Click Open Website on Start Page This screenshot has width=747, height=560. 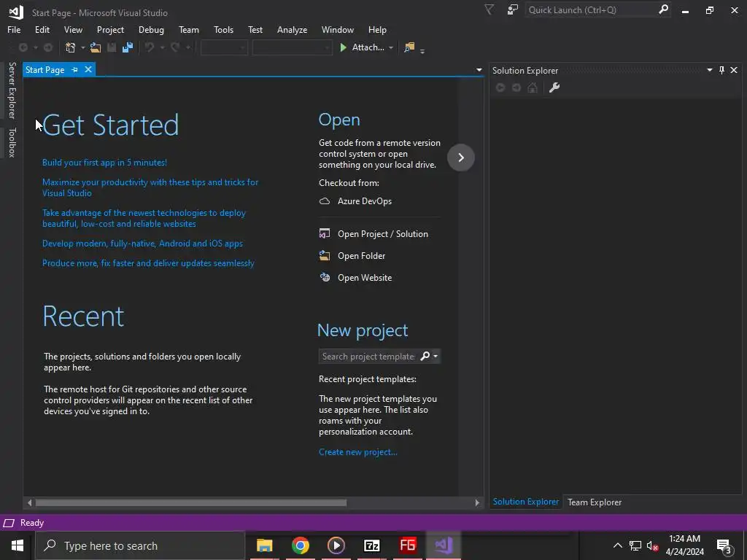[x=355, y=278]
